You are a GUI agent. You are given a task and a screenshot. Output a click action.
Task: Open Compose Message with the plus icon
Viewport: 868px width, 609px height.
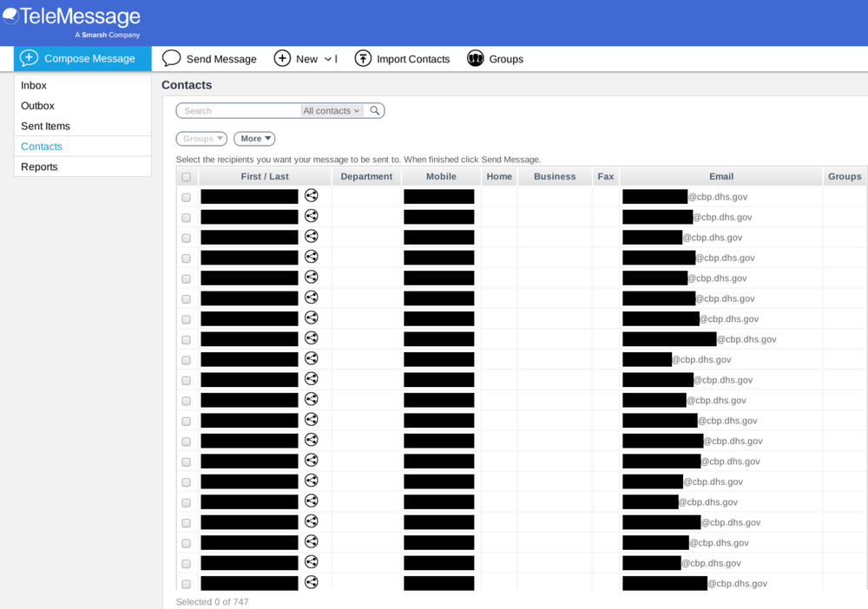pos(29,58)
